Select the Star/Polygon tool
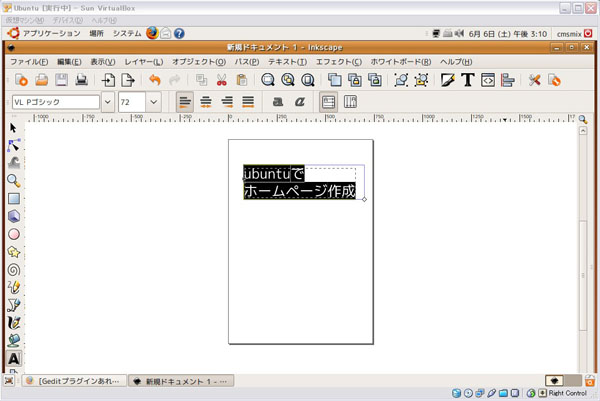The width and height of the screenshot is (600, 401). [x=14, y=252]
